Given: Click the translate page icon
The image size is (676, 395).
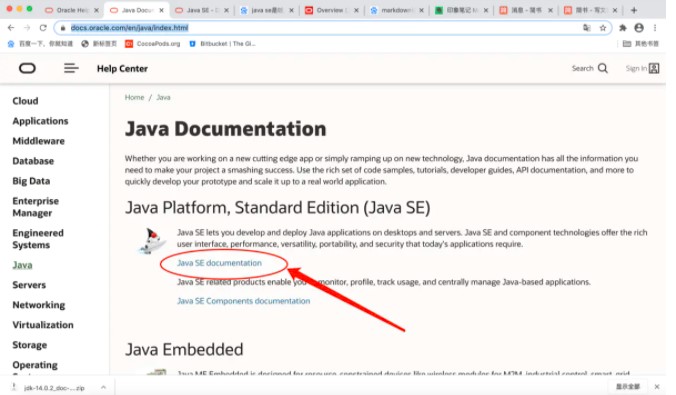Looking at the screenshot, I should [x=587, y=28].
